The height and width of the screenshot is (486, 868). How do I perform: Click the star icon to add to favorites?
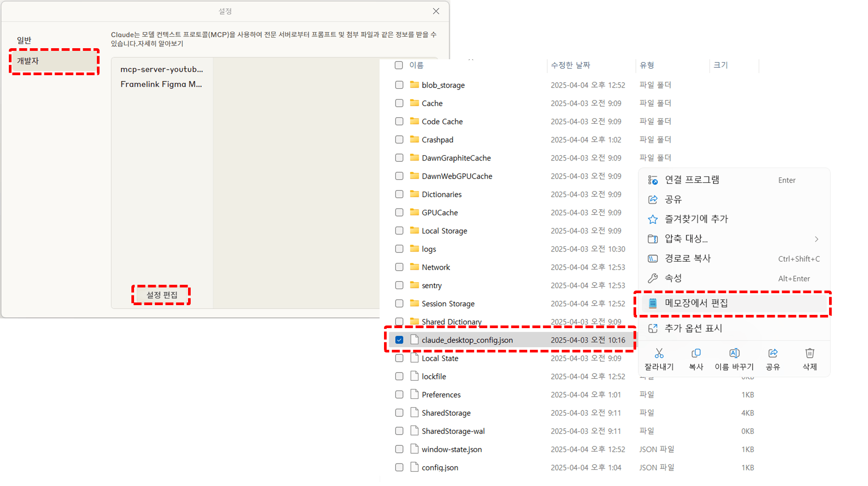coord(653,219)
